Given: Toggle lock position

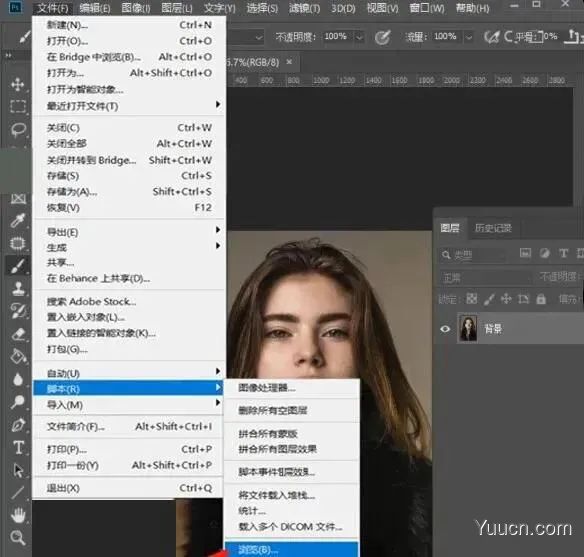Looking at the screenshot, I should pos(506,299).
